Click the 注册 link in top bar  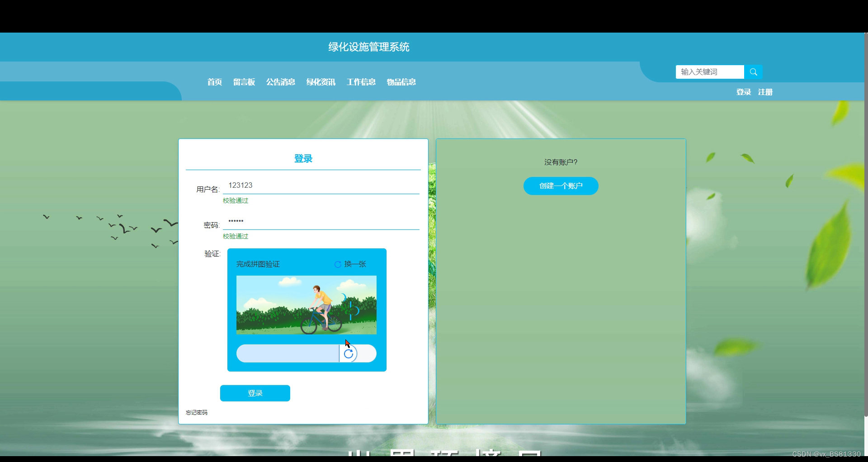[765, 92]
